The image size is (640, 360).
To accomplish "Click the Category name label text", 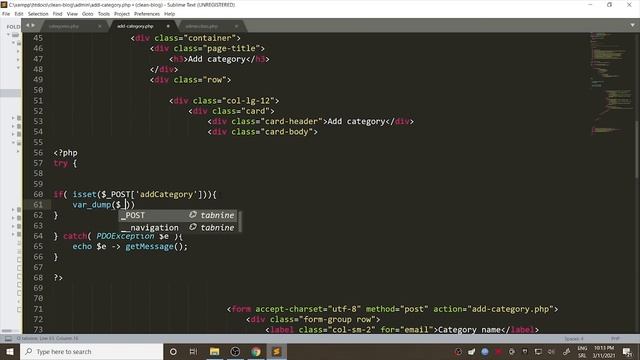I will (x=469, y=330).
